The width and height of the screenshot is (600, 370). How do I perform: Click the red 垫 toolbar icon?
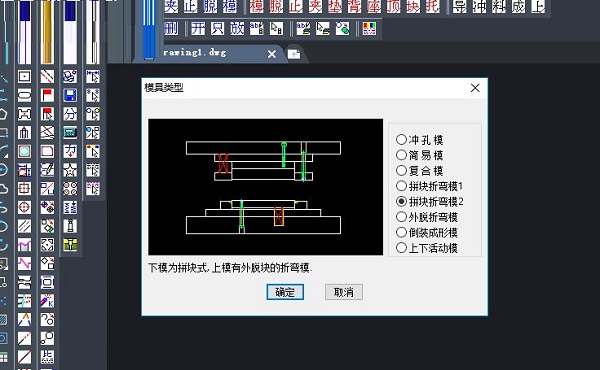pos(335,6)
